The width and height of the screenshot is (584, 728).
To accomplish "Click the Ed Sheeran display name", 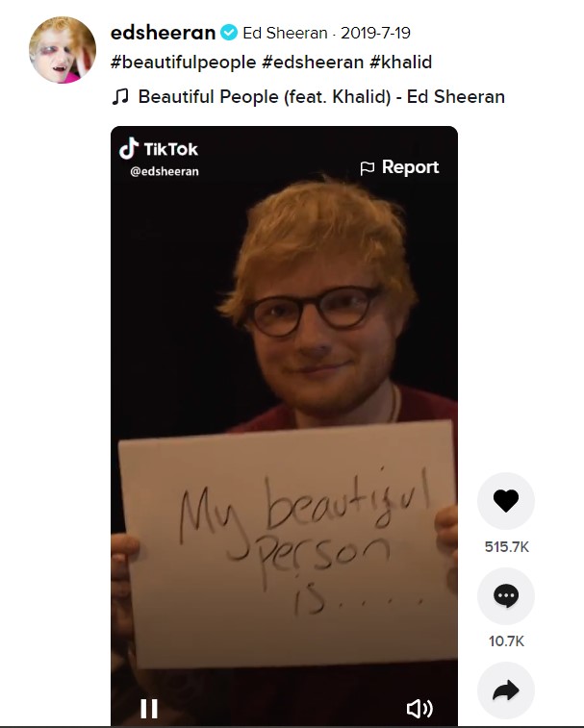I will (285, 33).
